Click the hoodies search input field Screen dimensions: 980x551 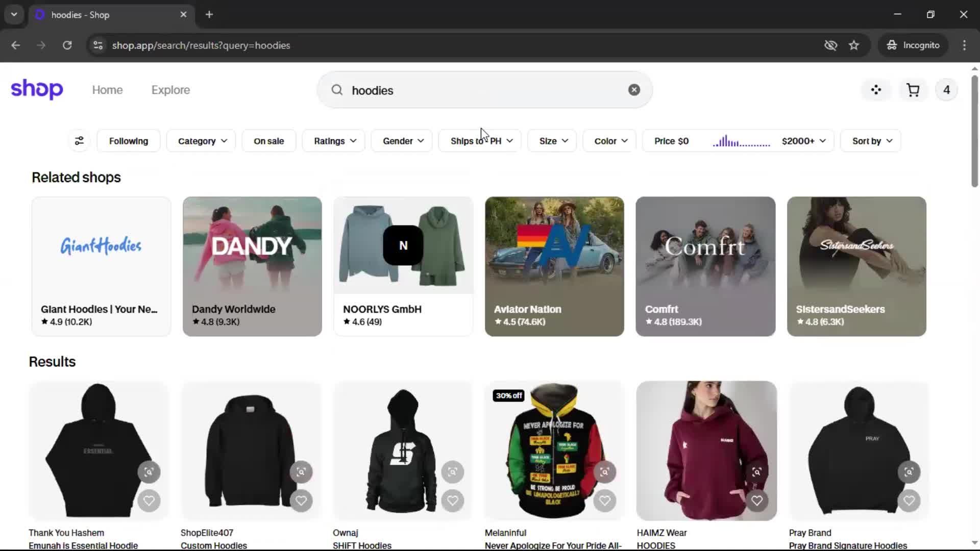(x=480, y=90)
